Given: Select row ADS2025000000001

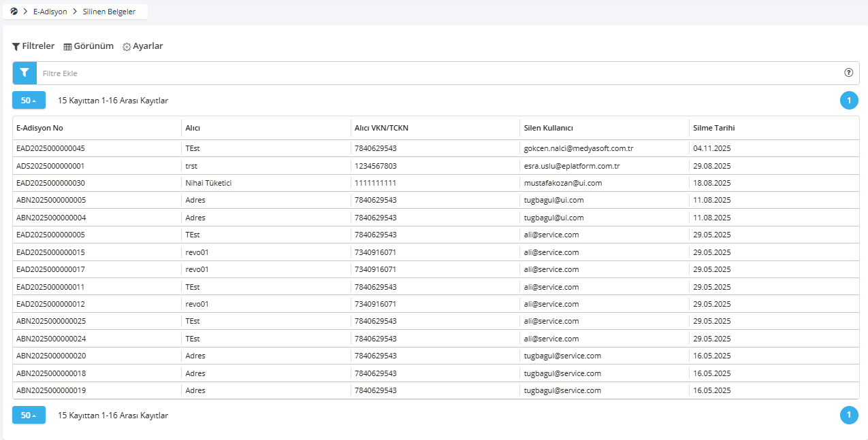Looking at the screenshot, I should tap(436, 165).
